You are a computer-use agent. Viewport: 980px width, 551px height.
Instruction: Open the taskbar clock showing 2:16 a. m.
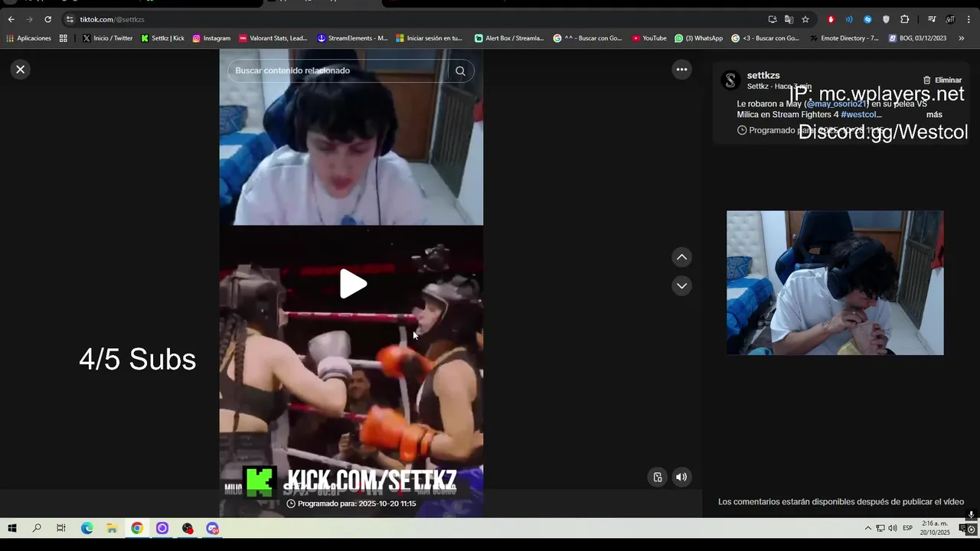point(935,528)
